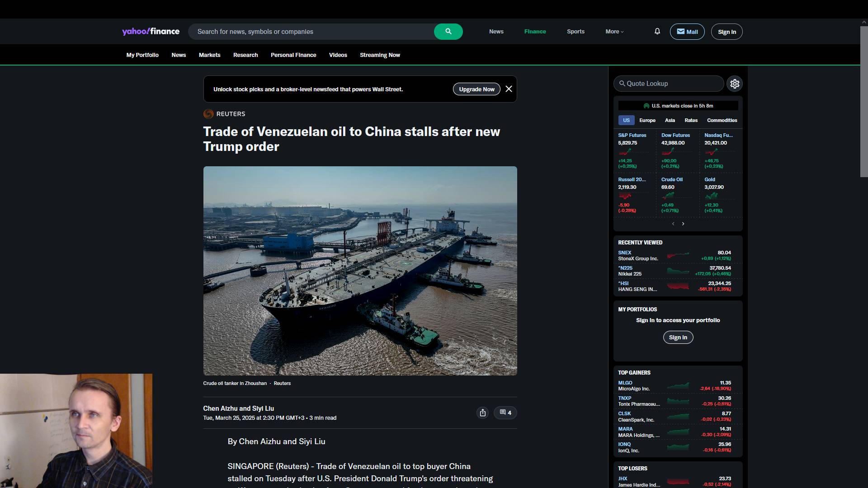Click the settings gear beside Quote Lookup
This screenshot has width=868, height=488.
pyautogui.click(x=735, y=84)
